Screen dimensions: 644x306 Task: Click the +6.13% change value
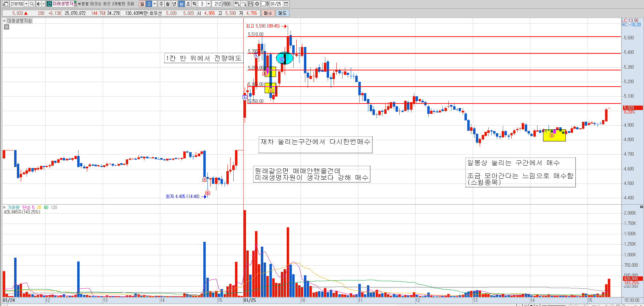pos(54,13)
